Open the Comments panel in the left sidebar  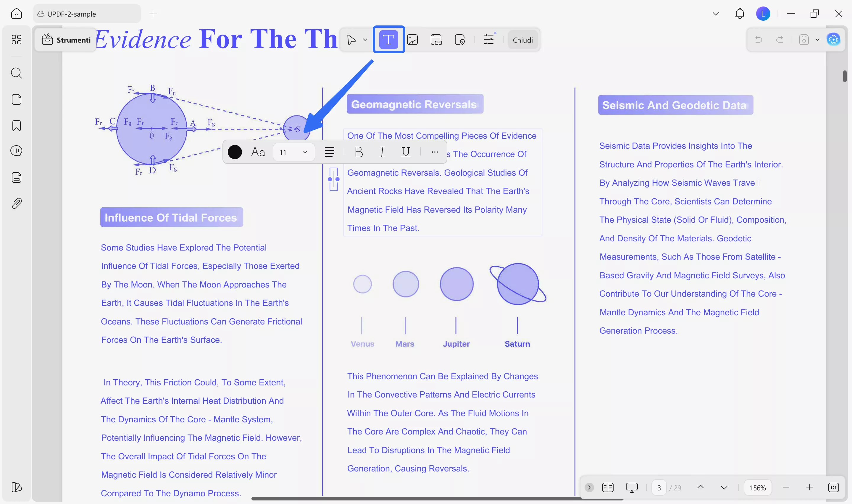click(x=16, y=151)
